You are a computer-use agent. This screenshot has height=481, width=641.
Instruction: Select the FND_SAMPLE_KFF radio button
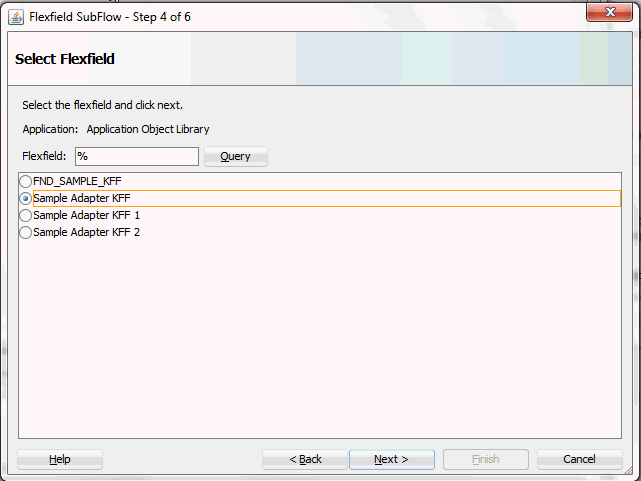(26, 181)
